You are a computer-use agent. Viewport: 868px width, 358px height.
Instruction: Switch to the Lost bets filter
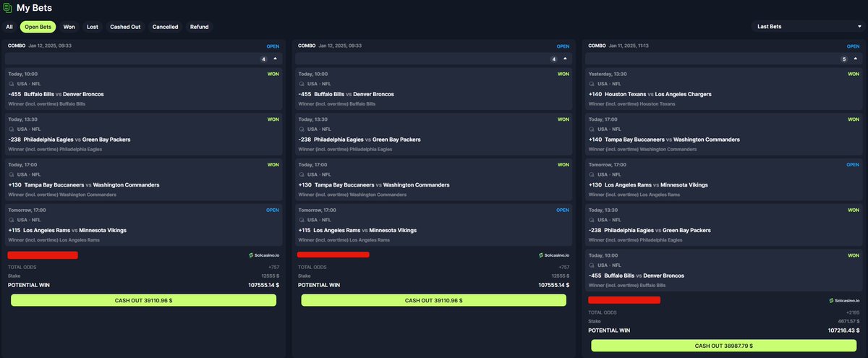(93, 27)
